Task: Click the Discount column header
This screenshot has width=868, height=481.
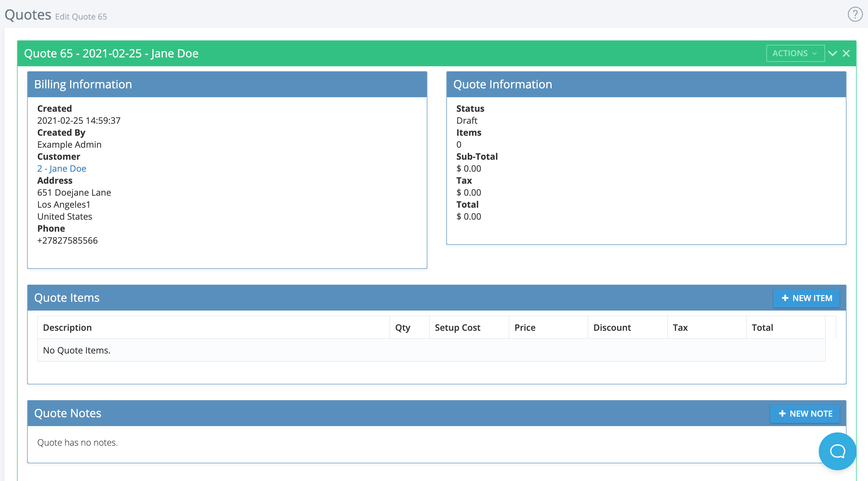Action: (612, 327)
